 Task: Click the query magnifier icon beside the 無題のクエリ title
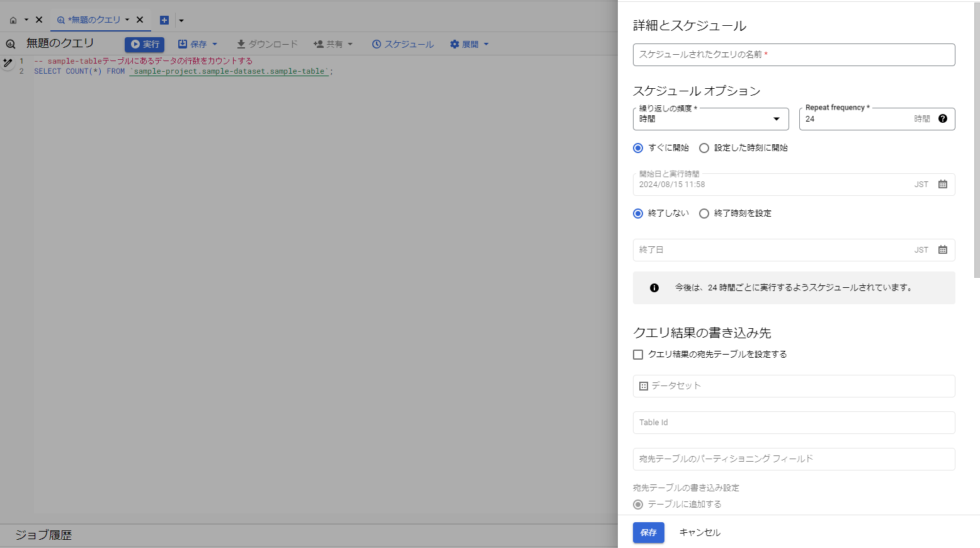(11, 44)
